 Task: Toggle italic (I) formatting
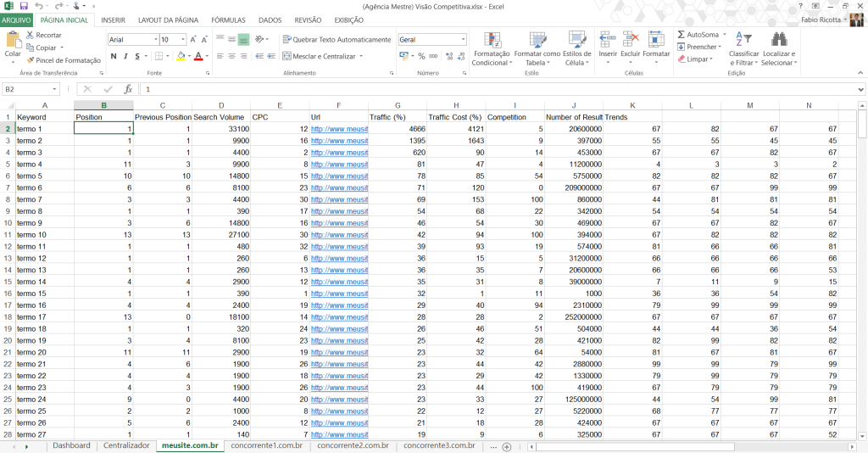(125, 57)
